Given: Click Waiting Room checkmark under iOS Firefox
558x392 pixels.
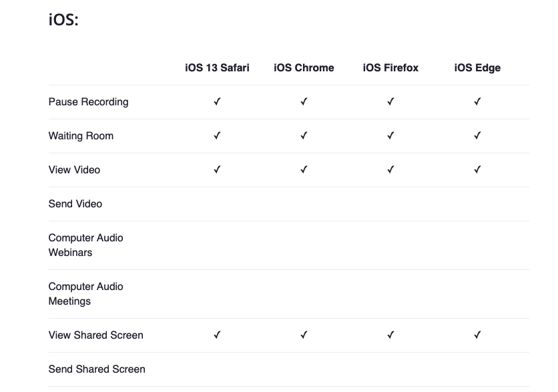Looking at the screenshot, I should 390,136.
